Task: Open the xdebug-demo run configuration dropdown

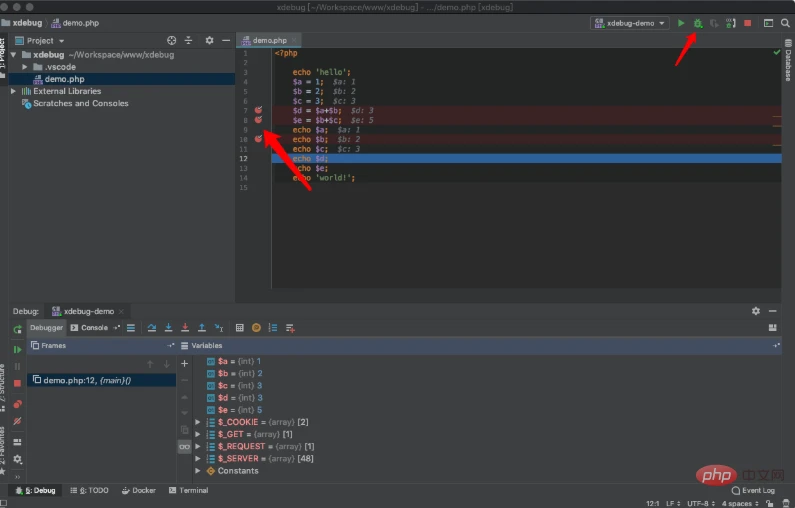Action: tap(629, 23)
